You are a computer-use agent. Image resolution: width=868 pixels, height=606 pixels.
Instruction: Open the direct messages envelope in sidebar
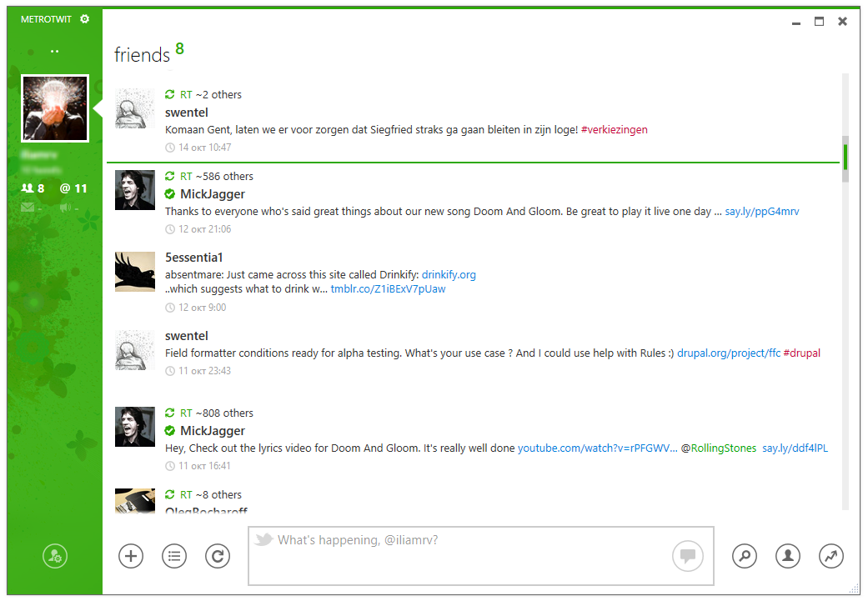(x=28, y=208)
